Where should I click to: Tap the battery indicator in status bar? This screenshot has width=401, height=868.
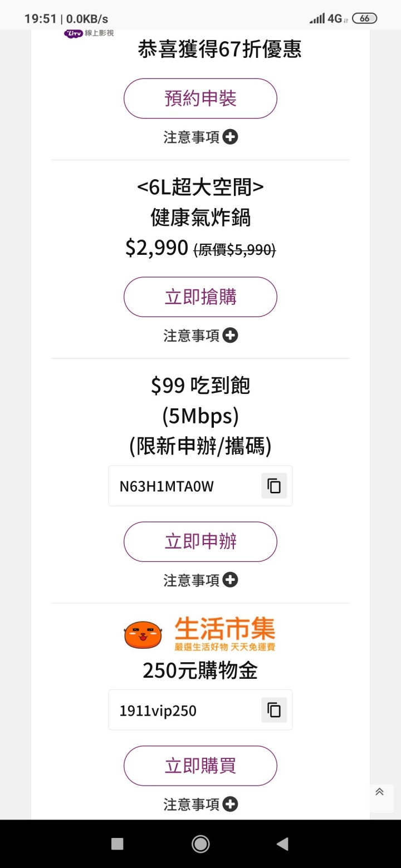coord(365,18)
